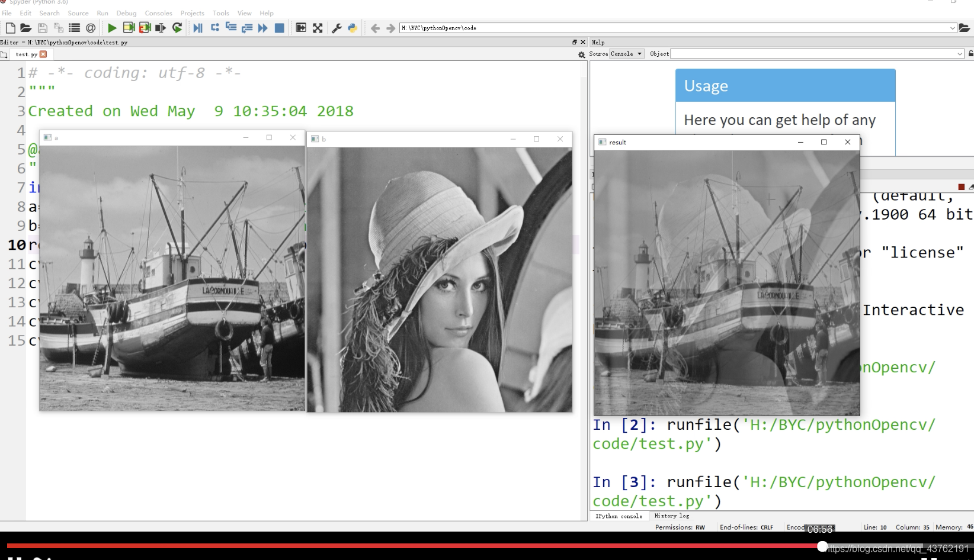974x560 pixels.
Task: Open the Run menu
Action: pos(102,13)
